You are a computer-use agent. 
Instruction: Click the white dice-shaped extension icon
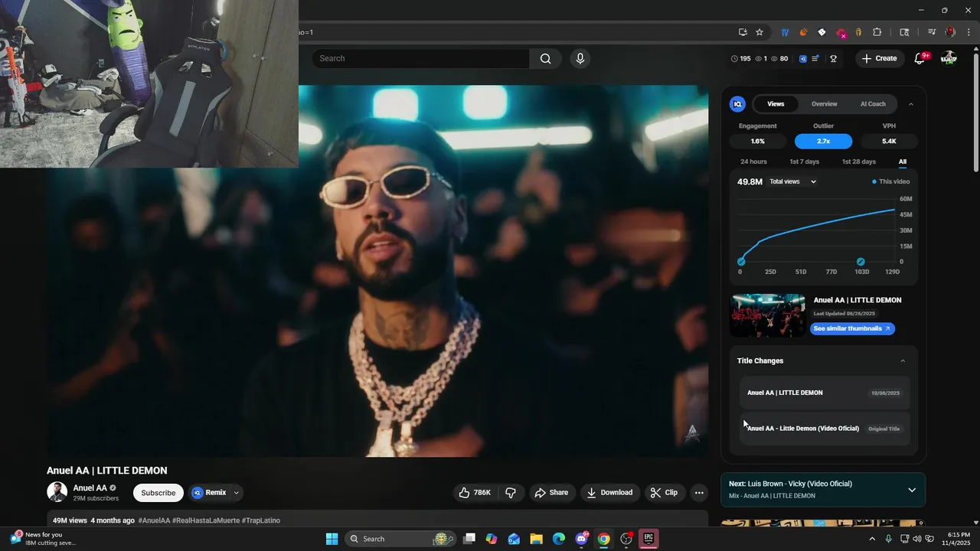click(x=822, y=32)
